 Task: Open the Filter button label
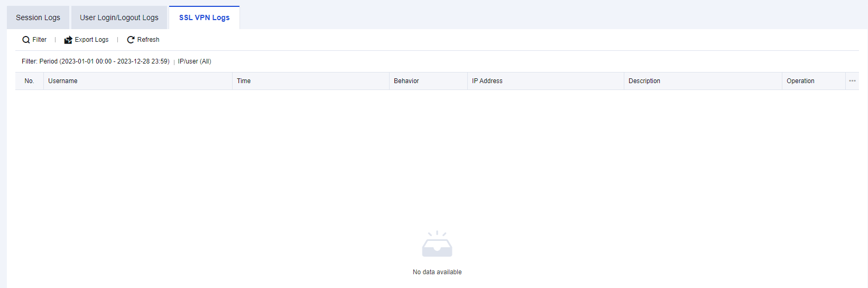tap(40, 40)
